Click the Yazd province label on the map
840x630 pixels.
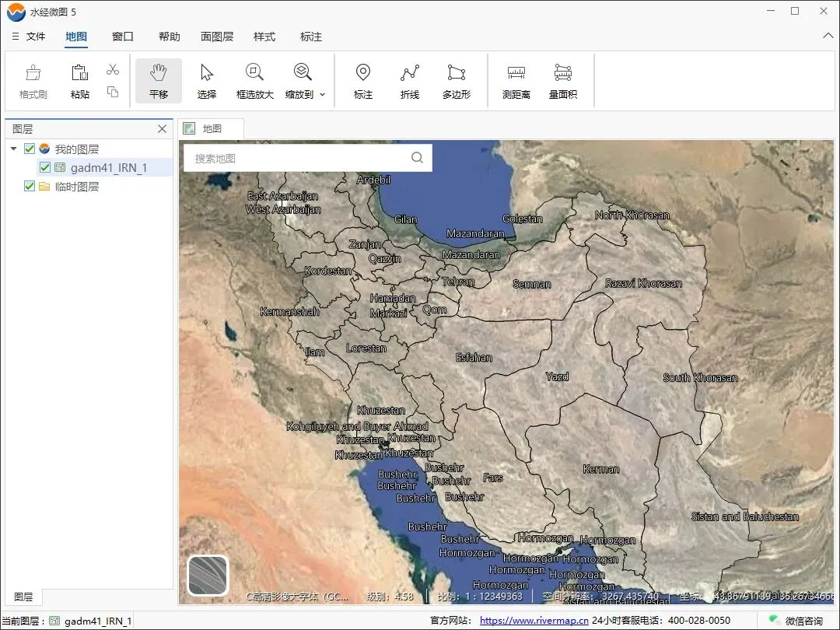click(x=557, y=376)
